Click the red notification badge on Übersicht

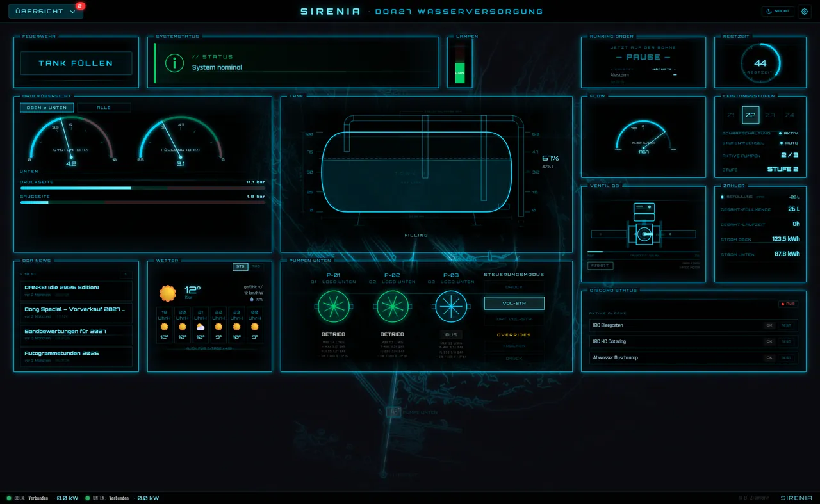[x=79, y=6]
